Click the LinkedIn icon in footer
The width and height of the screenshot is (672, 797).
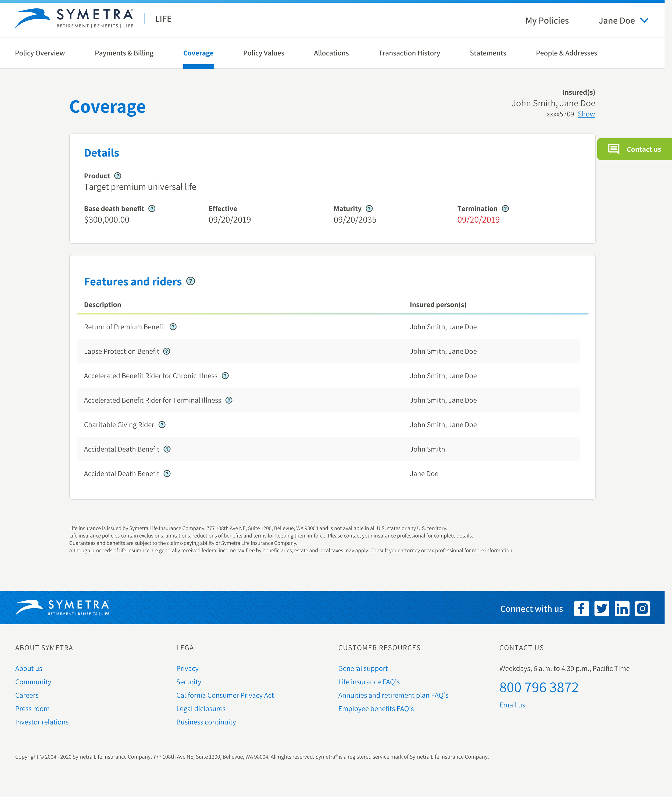(x=622, y=609)
